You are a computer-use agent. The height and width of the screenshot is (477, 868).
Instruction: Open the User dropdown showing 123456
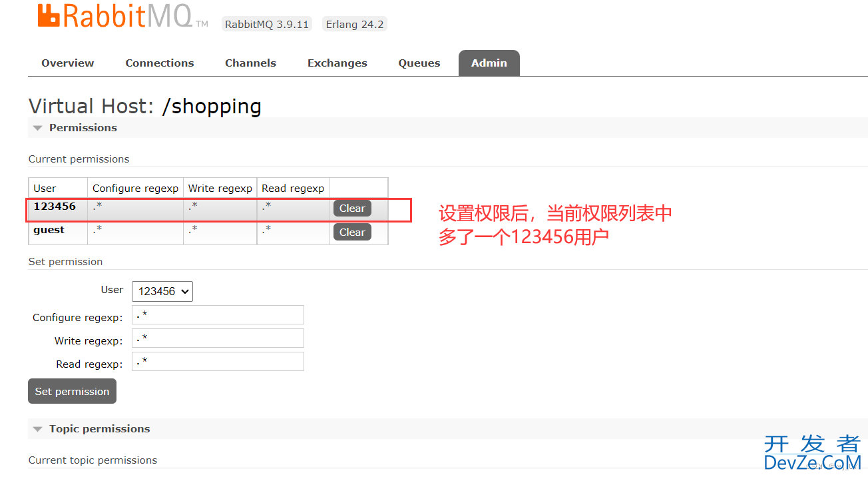[162, 291]
